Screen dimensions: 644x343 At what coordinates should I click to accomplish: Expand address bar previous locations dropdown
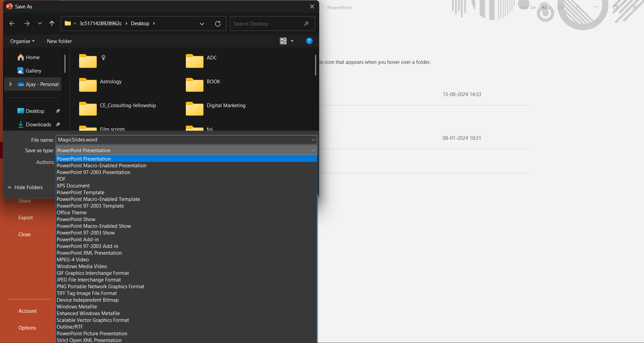(x=202, y=24)
